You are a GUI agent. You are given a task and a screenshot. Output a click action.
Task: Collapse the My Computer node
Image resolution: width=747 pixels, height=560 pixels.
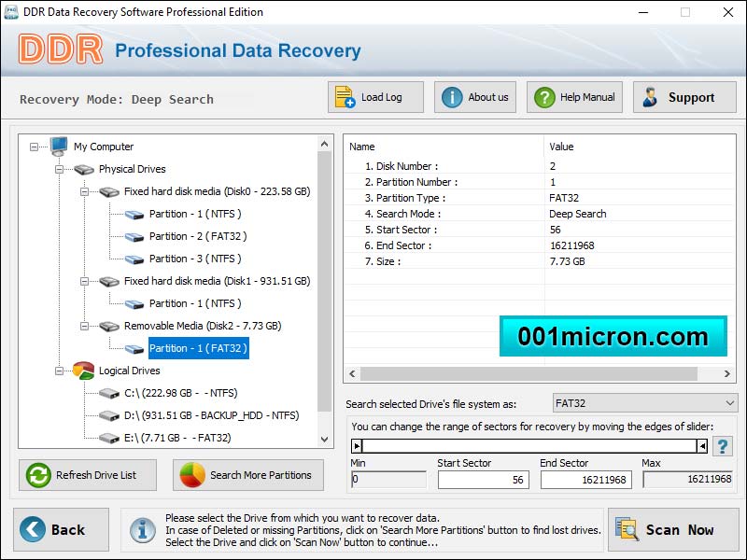pos(35,147)
